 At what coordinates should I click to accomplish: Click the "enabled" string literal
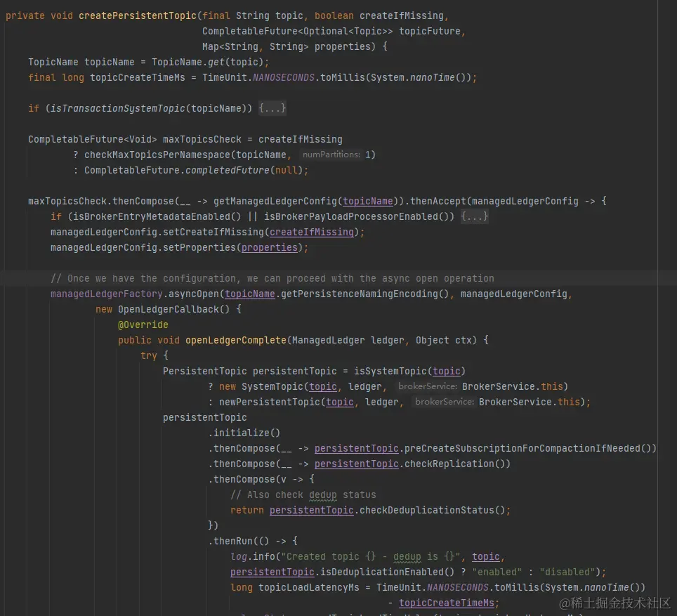point(497,572)
